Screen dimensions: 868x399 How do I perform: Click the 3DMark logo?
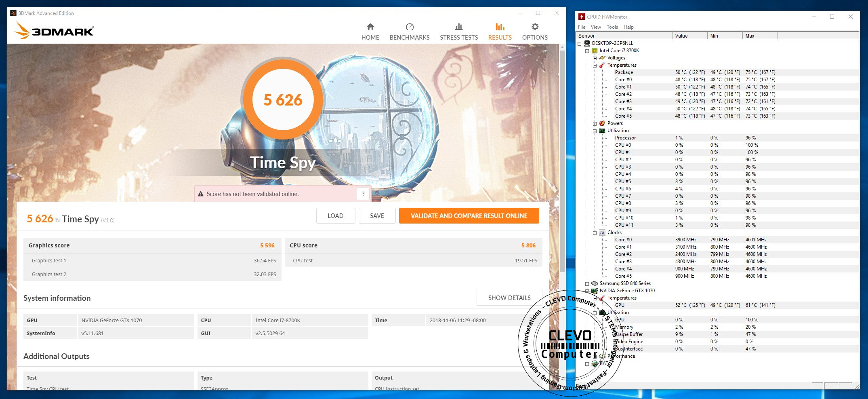pos(54,31)
